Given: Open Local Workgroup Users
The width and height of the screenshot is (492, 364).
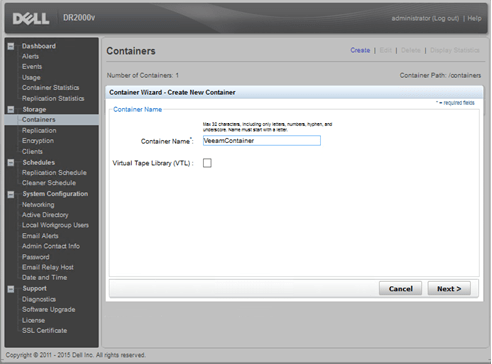Looking at the screenshot, I should [55, 225].
